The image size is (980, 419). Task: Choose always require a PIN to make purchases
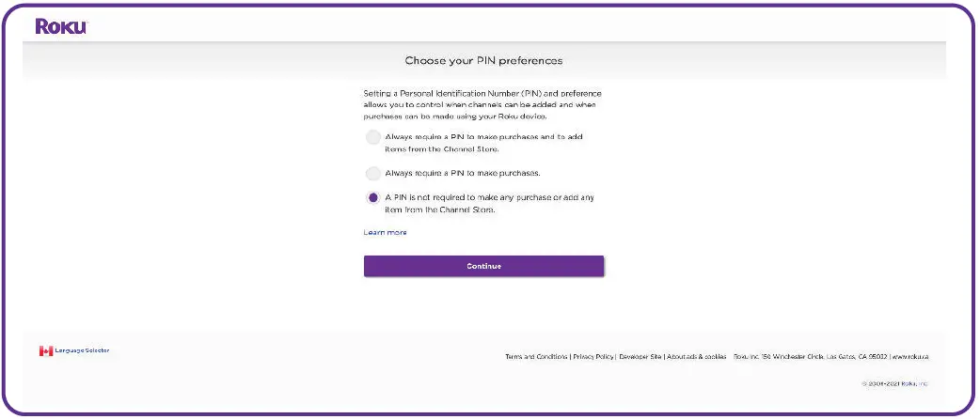[x=373, y=173]
